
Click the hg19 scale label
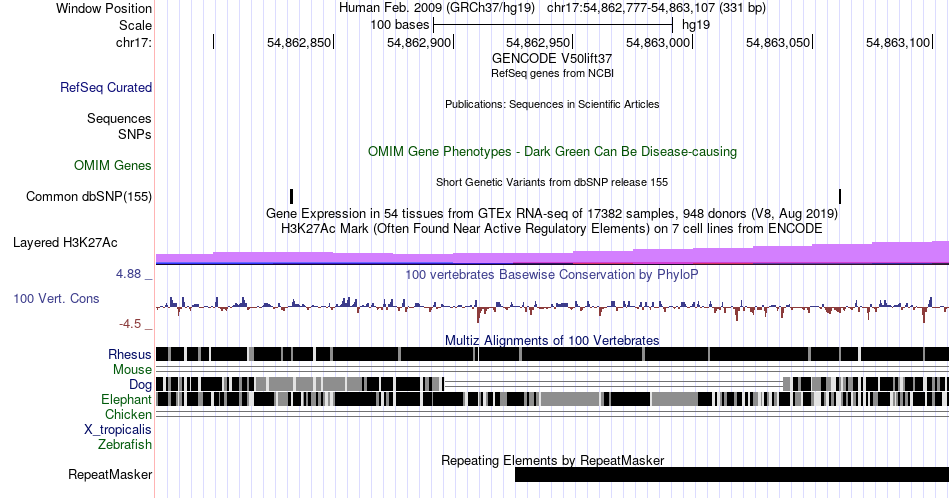tap(696, 25)
